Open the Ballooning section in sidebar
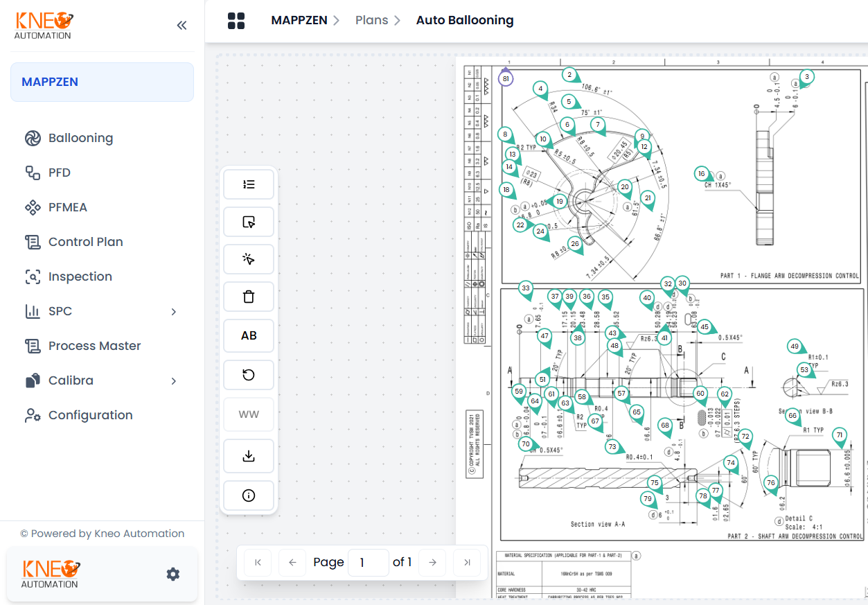 click(x=81, y=138)
